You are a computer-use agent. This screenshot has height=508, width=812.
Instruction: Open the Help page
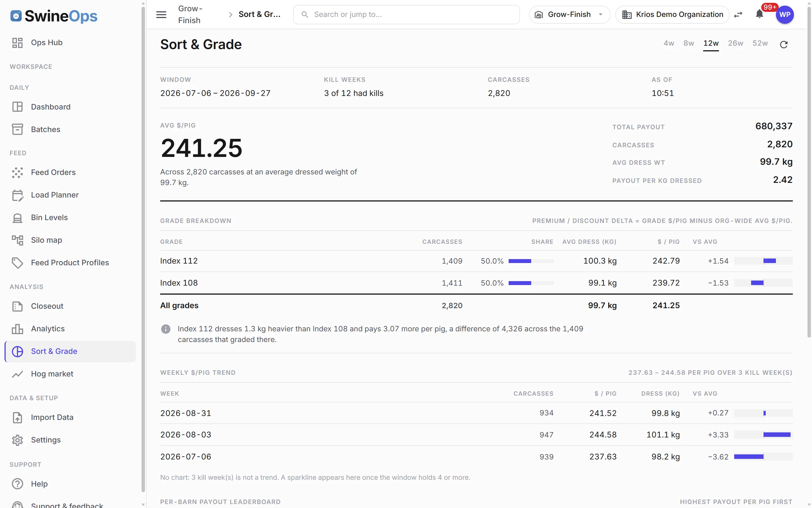70,484
